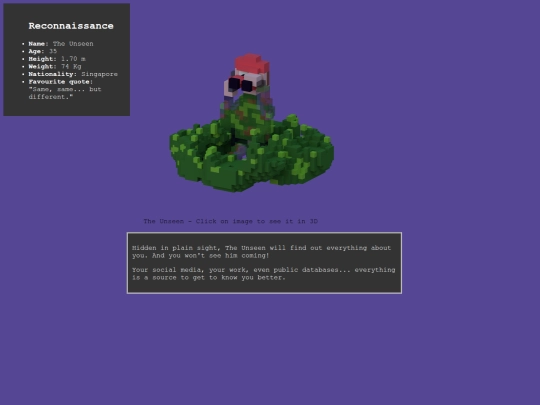The height and width of the screenshot is (405, 540).
Task: Click the 'Height: 1.70 m' entry
Action: [x=57, y=59]
